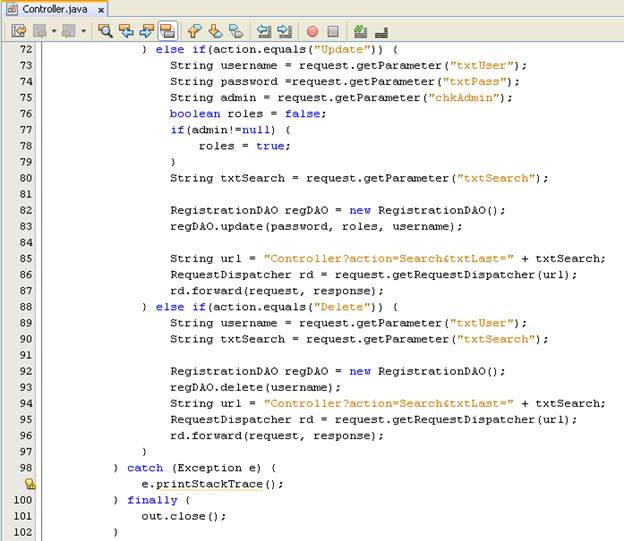Click URL string on line 85
Viewport: 624px width, 541px height.
pyautogui.click(x=388, y=259)
